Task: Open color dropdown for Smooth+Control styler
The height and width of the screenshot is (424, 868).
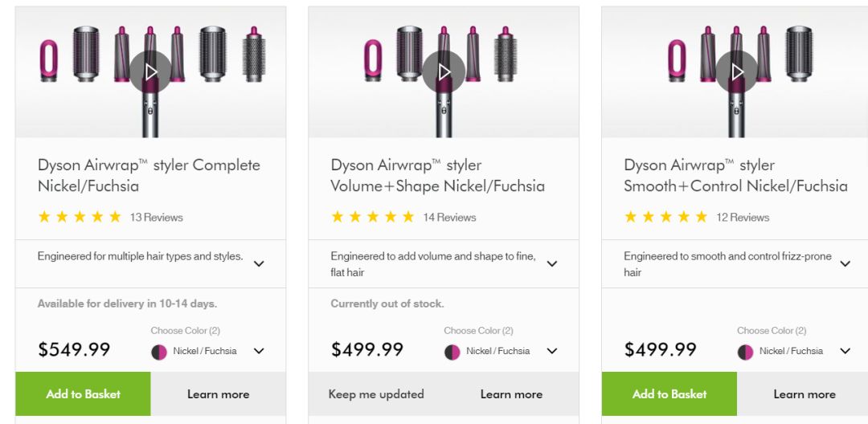Action: pyautogui.click(x=845, y=351)
